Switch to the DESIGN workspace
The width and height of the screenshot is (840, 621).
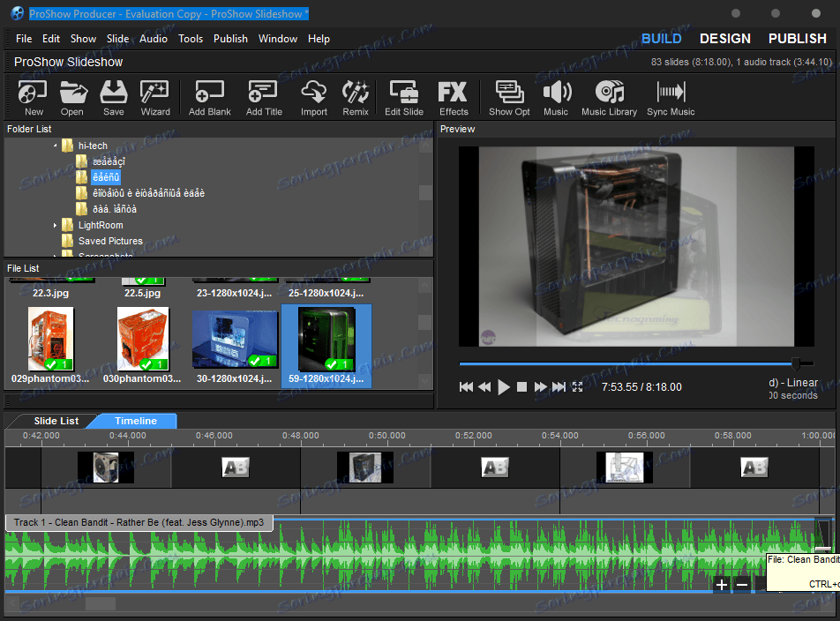coord(724,39)
